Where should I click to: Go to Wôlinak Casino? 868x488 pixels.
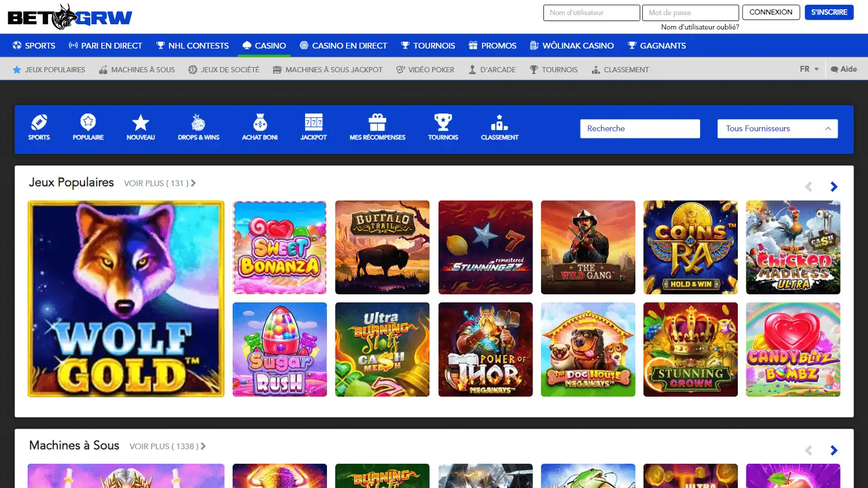(x=572, y=45)
